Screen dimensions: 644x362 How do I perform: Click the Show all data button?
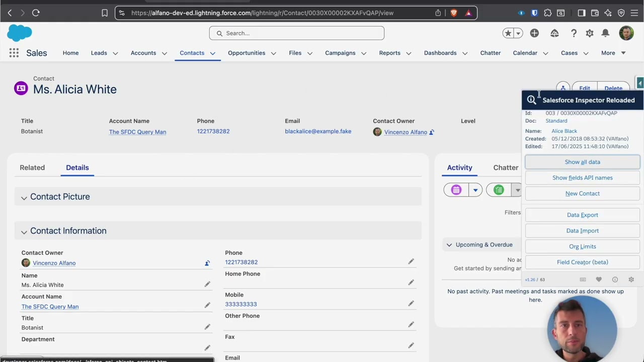coord(582,162)
